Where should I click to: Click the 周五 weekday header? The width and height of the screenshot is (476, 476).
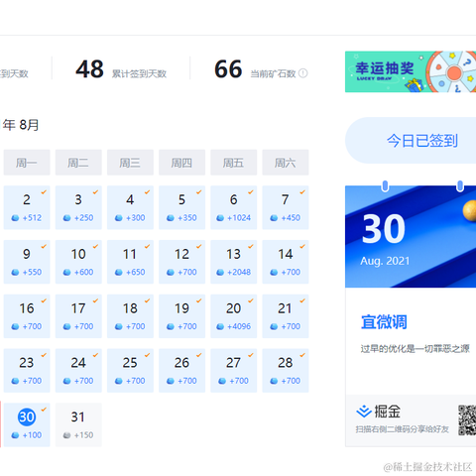point(234,163)
